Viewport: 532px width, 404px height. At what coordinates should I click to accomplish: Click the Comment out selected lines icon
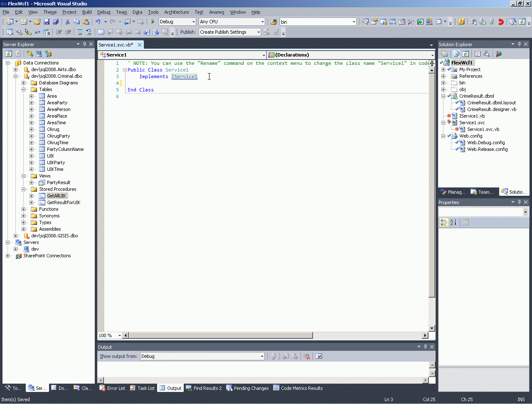[80, 32]
